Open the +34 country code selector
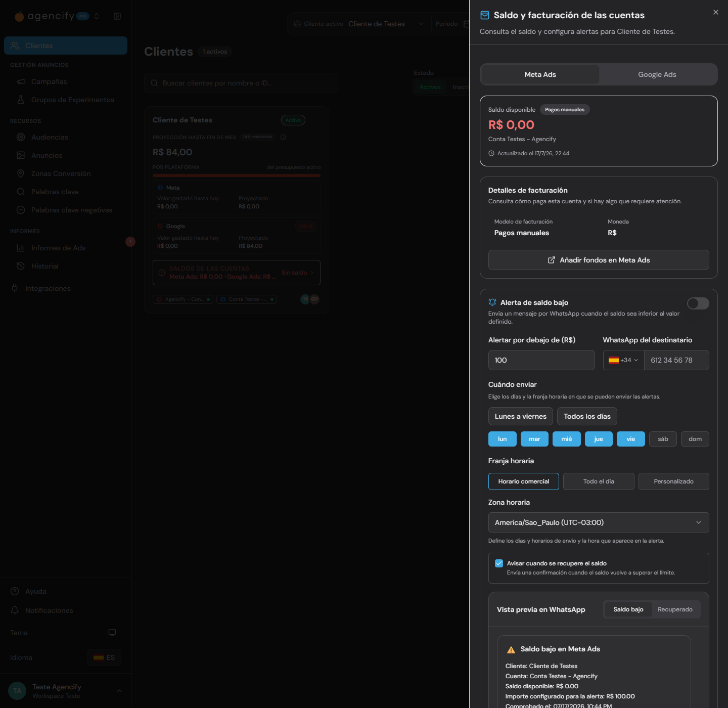The width and height of the screenshot is (728, 708). coord(623,360)
